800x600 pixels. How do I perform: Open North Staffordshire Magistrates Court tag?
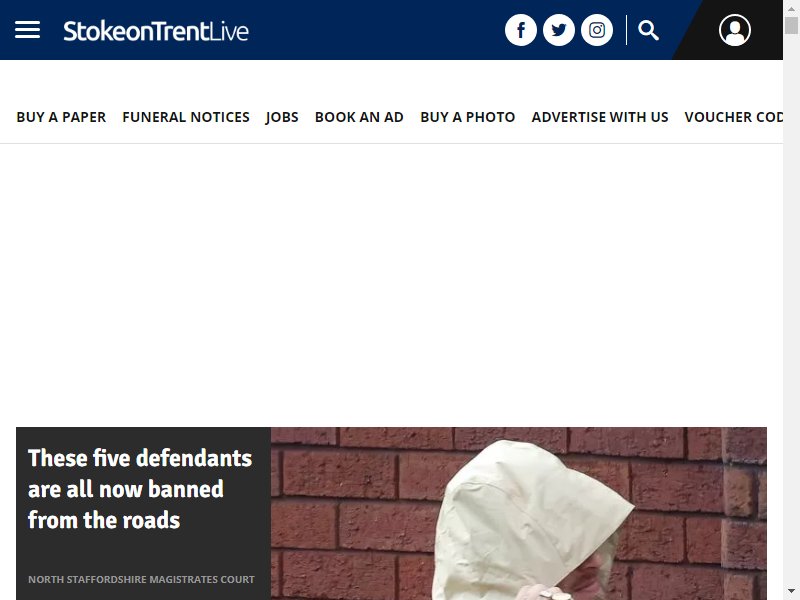tap(141, 579)
